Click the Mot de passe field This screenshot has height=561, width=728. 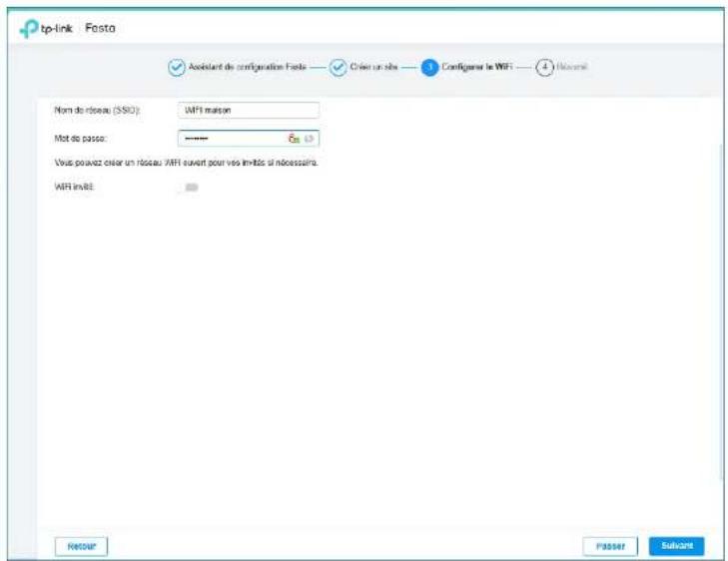pos(249,139)
